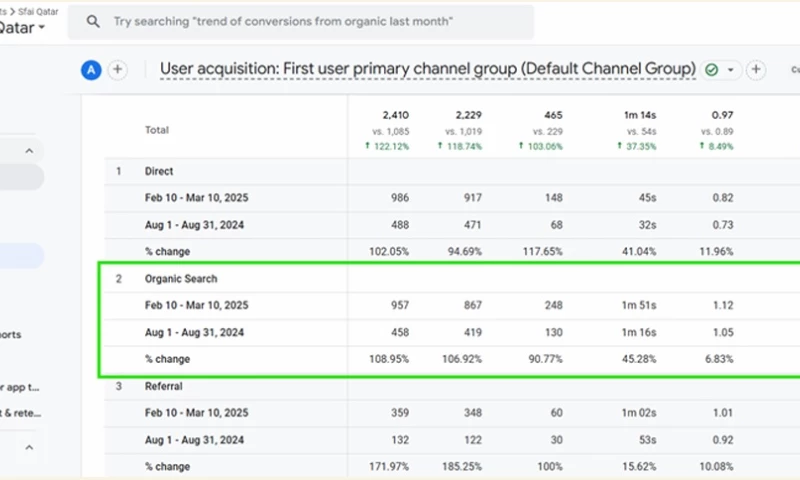The height and width of the screenshot is (480, 800).
Task: Collapse the upper sidebar section chevron
Action: [29, 151]
